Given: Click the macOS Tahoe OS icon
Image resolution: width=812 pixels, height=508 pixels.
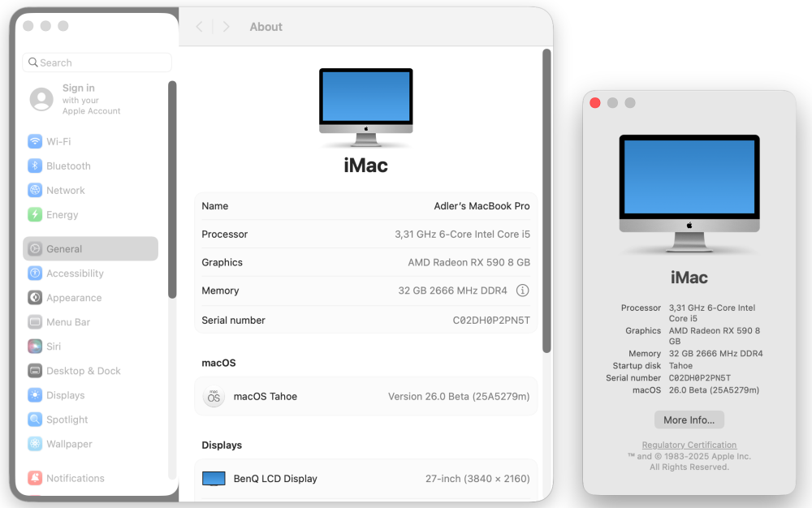Looking at the screenshot, I should click(214, 397).
